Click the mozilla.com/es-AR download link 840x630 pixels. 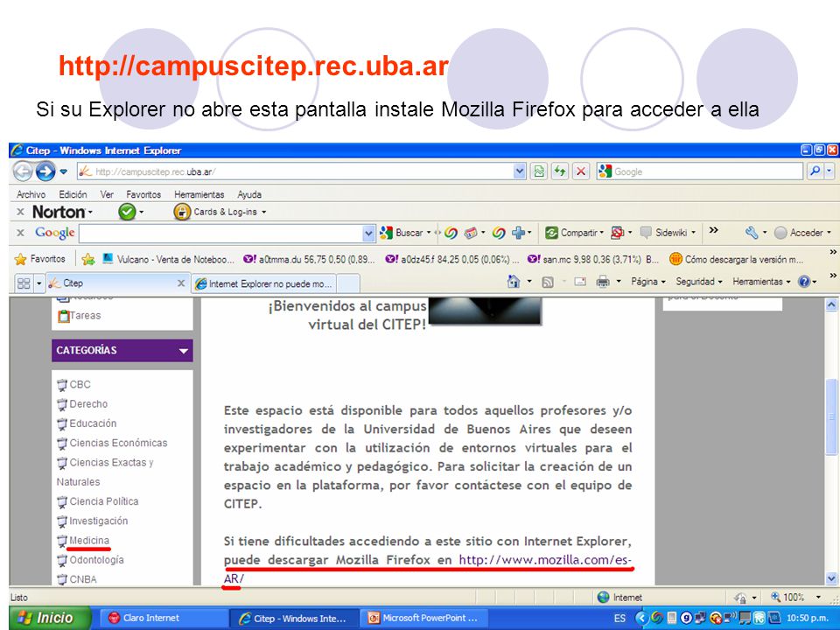545,560
